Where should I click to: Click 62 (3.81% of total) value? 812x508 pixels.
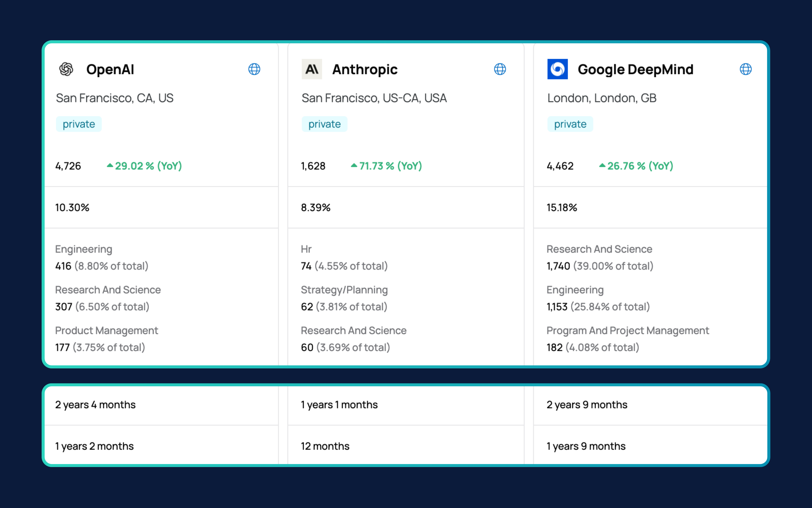[x=344, y=307]
